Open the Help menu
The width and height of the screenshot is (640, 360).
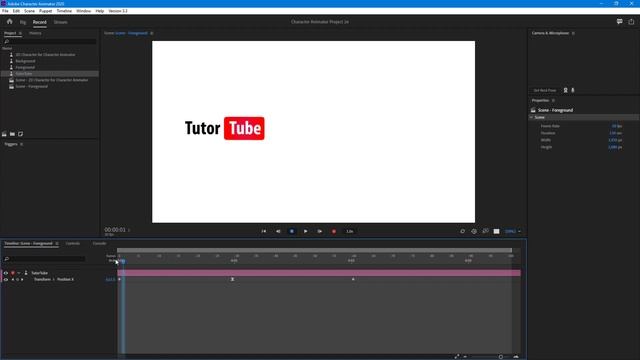pyautogui.click(x=100, y=11)
